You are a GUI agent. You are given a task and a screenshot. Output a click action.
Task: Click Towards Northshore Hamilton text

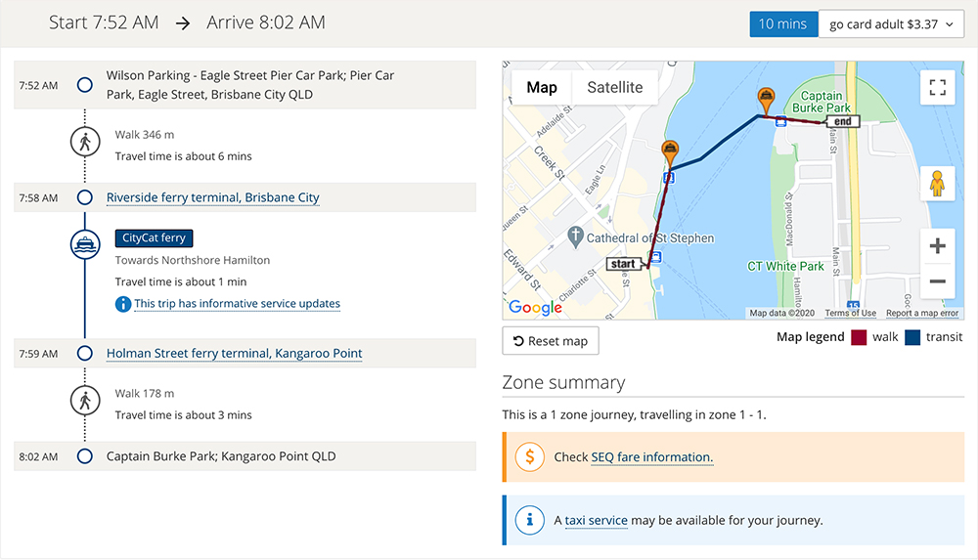192,260
